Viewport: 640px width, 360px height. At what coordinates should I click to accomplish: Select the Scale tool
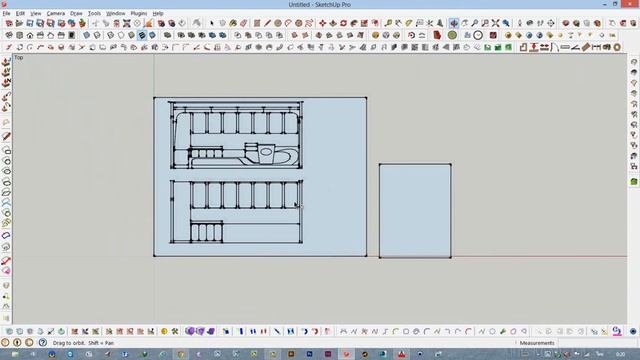pyautogui.click(x=364, y=23)
